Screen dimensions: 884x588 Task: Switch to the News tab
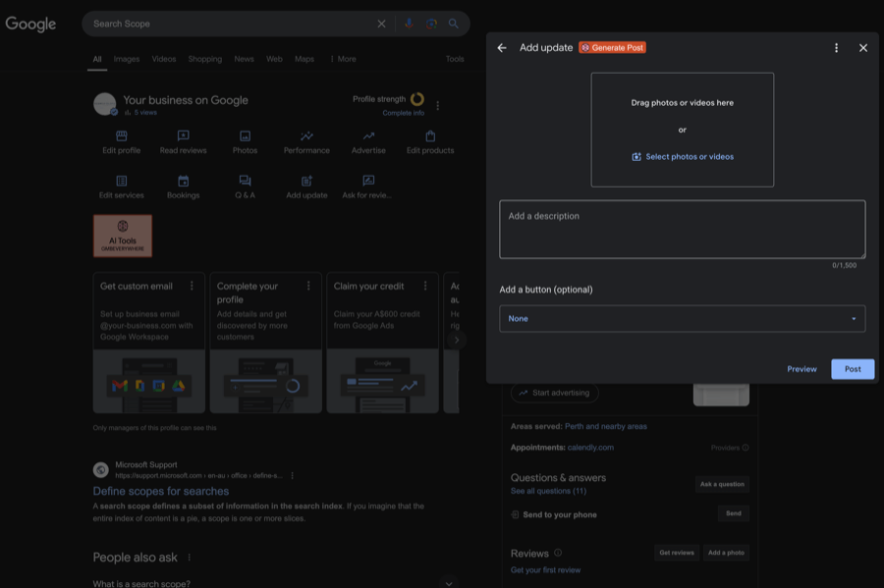[244, 59]
